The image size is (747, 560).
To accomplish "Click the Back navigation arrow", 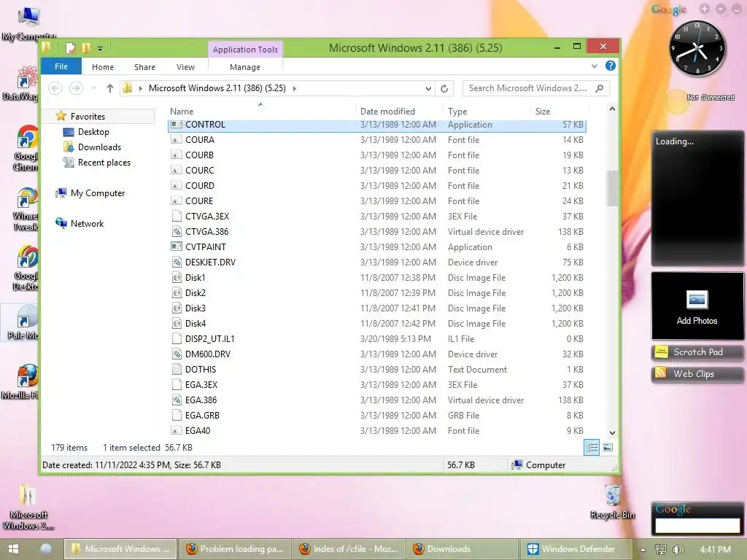I will (x=55, y=88).
